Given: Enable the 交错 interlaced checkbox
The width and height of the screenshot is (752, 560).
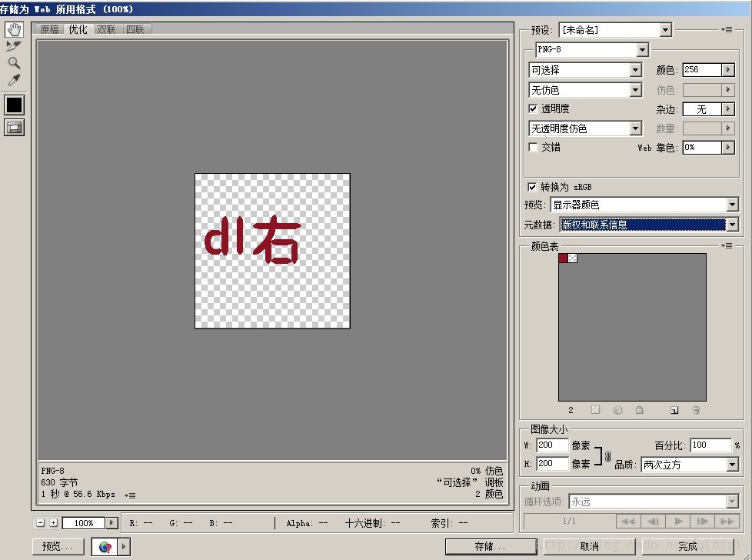Looking at the screenshot, I should tap(533, 147).
